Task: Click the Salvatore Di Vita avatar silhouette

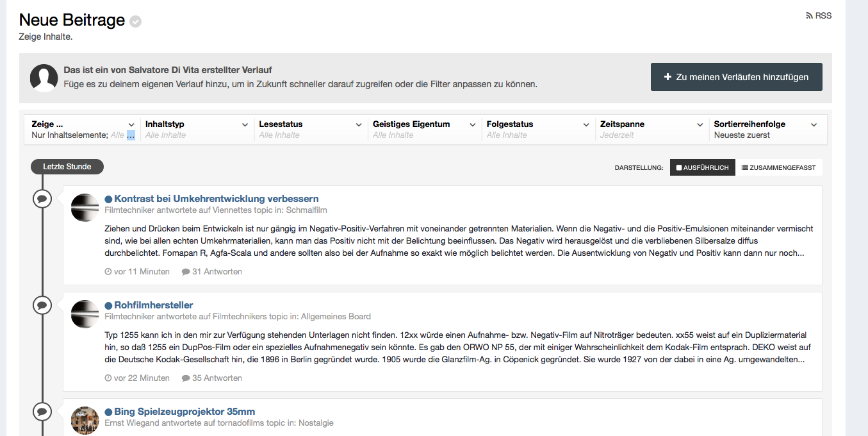Action: [44, 78]
